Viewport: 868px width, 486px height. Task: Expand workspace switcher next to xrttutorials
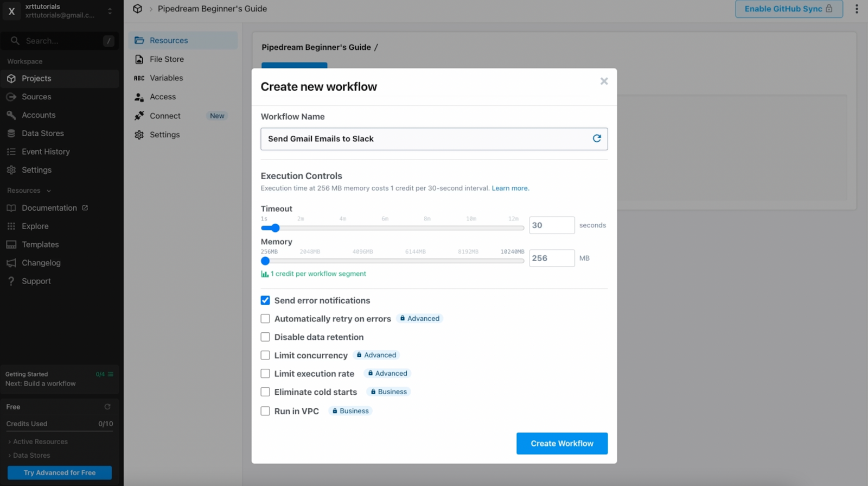click(x=110, y=11)
